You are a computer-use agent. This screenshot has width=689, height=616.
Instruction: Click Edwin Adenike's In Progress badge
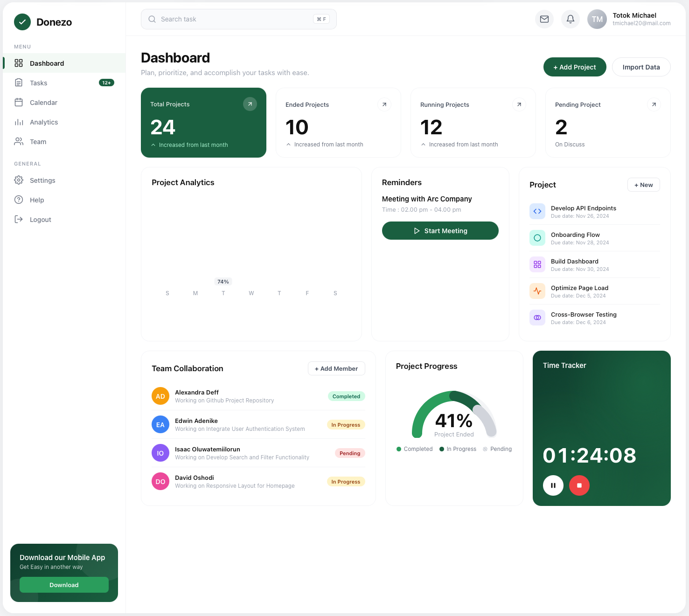[346, 425]
